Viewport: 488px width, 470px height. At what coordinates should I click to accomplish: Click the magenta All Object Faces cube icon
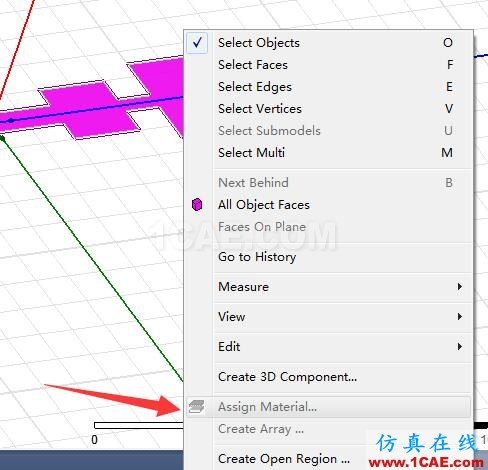197,204
